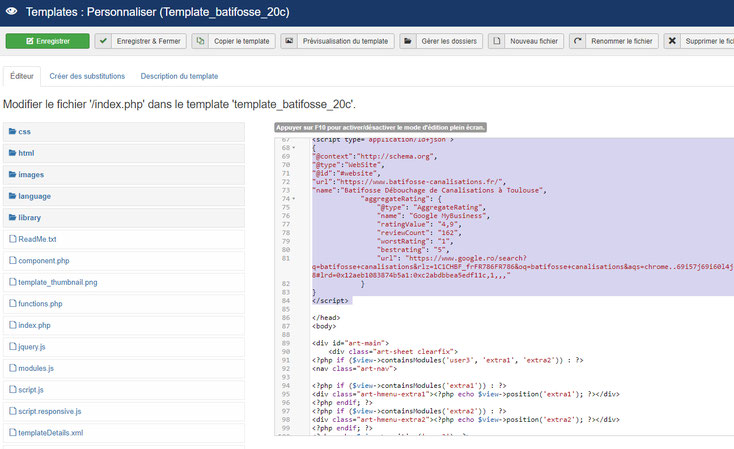734x449 pixels.
Task: Click Copier le template button
Action: (x=233, y=41)
